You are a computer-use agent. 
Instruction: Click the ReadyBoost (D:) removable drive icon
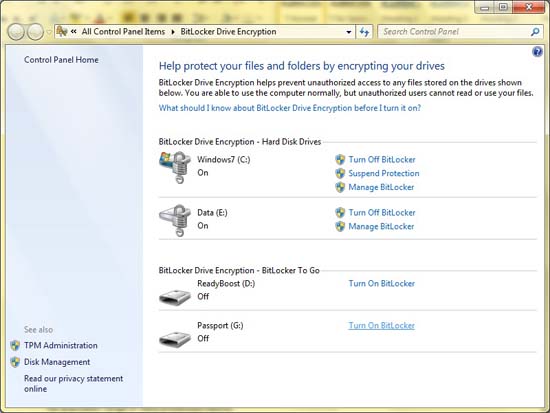click(175, 297)
